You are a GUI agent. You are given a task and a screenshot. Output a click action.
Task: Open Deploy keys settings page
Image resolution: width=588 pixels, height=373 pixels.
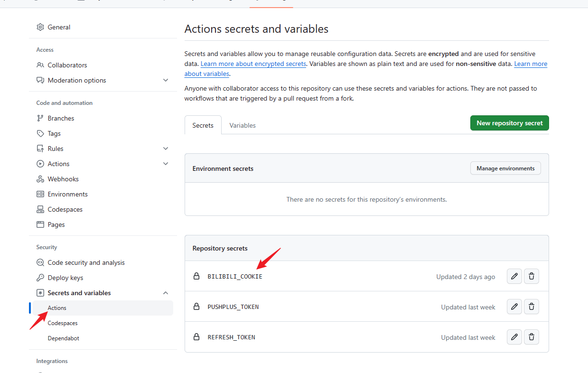click(x=65, y=278)
